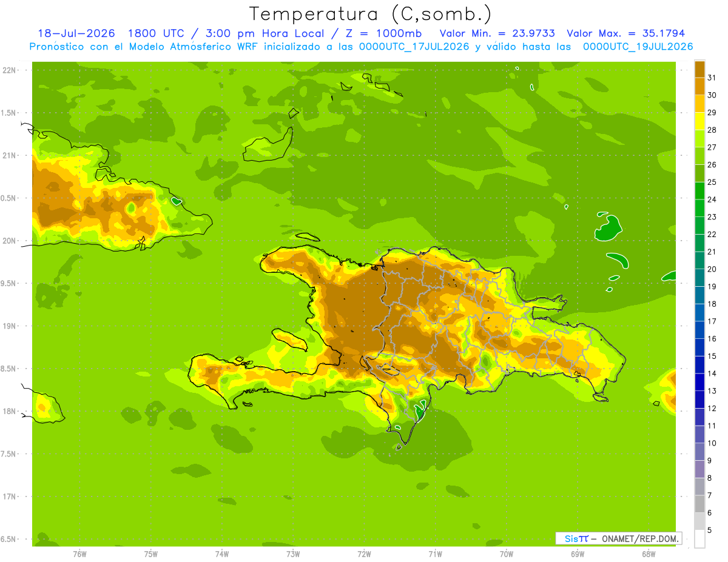728x562 pixels.
Task: Click "0000UTC_19JUL2026" valid-until time
Action: click(638, 47)
